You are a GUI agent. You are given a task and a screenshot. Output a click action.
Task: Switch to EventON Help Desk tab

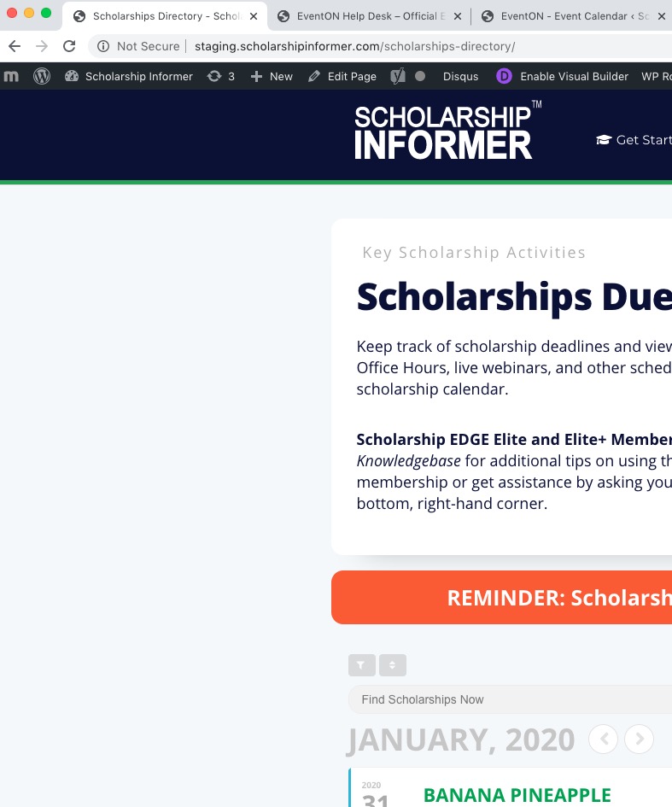pyautogui.click(x=369, y=16)
